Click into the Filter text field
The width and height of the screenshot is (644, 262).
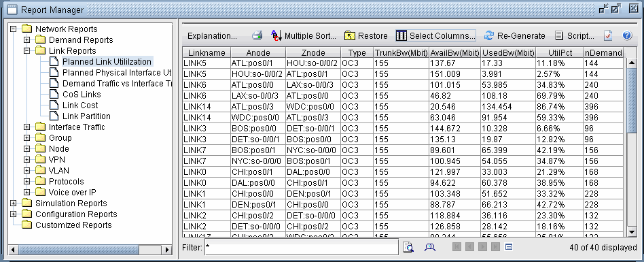click(302, 247)
